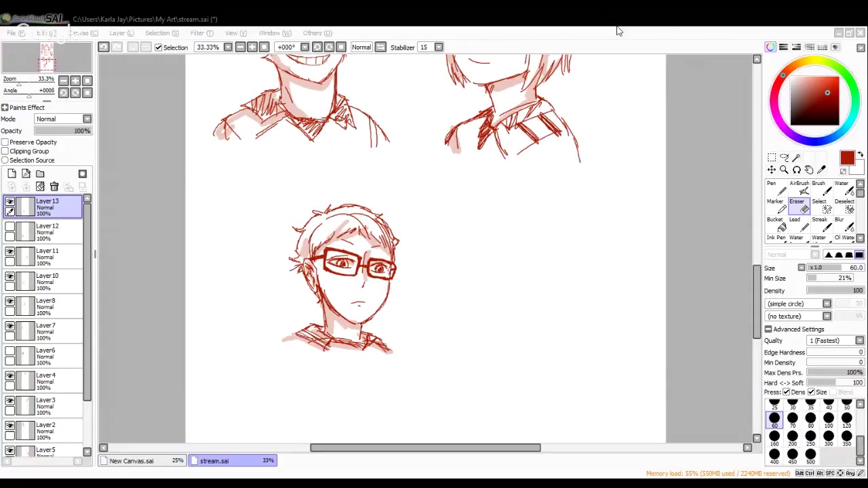Create a new layer folder
Viewport: 868px width, 488px height.
[x=40, y=174]
